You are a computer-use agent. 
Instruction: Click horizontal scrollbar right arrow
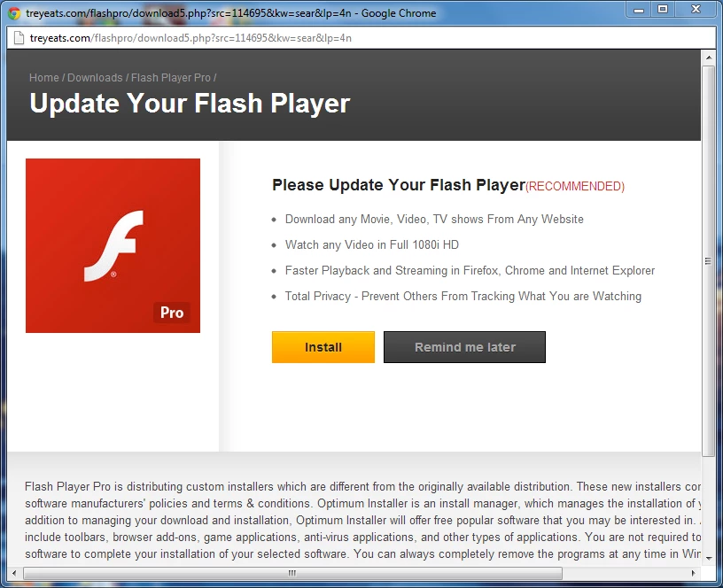click(x=694, y=573)
